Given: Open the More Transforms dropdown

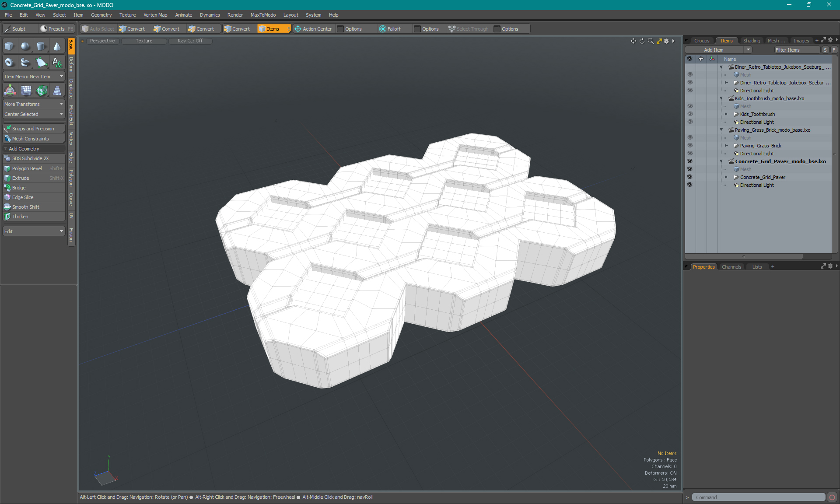Looking at the screenshot, I should tap(34, 104).
